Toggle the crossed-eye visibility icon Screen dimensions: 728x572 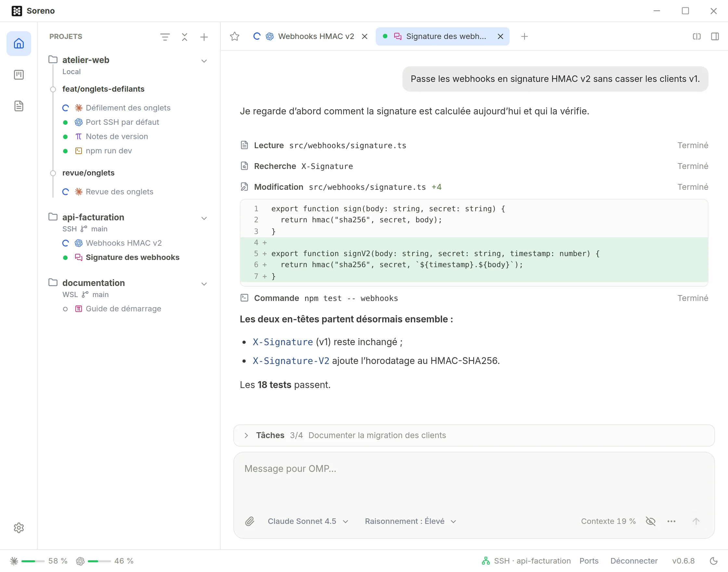coord(650,521)
